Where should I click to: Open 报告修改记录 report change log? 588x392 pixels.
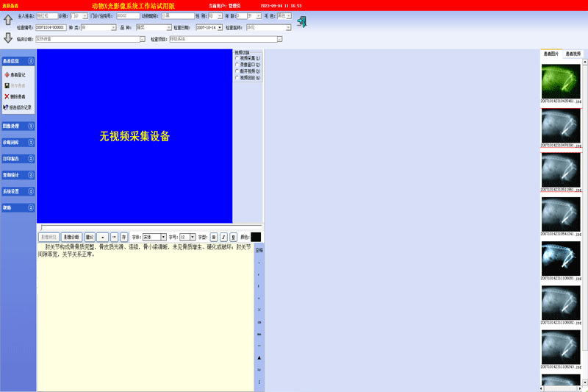(18, 107)
